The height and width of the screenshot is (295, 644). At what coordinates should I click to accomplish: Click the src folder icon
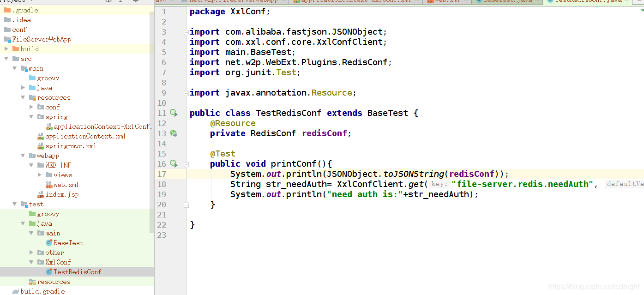16,58
